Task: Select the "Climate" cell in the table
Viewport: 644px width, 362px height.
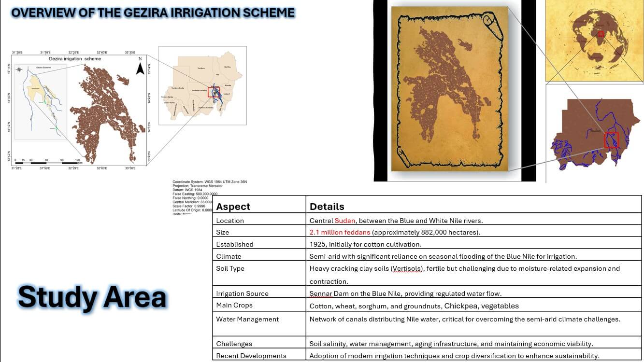Action: coord(259,255)
